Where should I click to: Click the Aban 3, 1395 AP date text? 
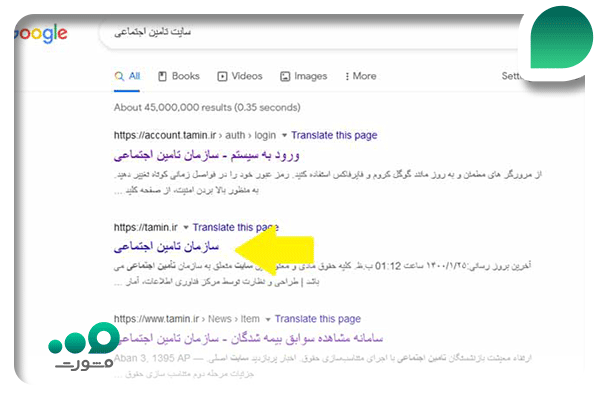pyautogui.click(x=152, y=358)
